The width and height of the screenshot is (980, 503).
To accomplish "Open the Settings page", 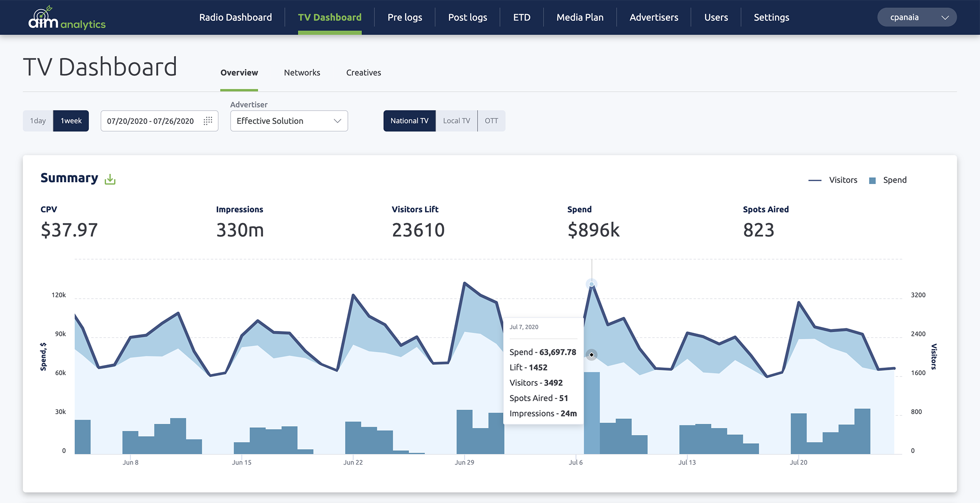I will [771, 17].
